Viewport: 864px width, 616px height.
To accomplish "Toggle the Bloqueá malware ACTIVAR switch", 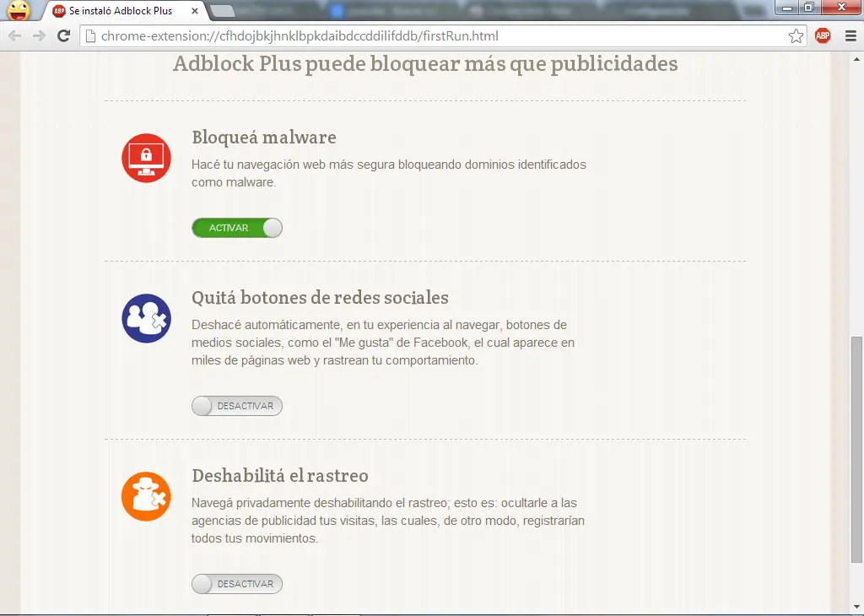I will [237, 228].
